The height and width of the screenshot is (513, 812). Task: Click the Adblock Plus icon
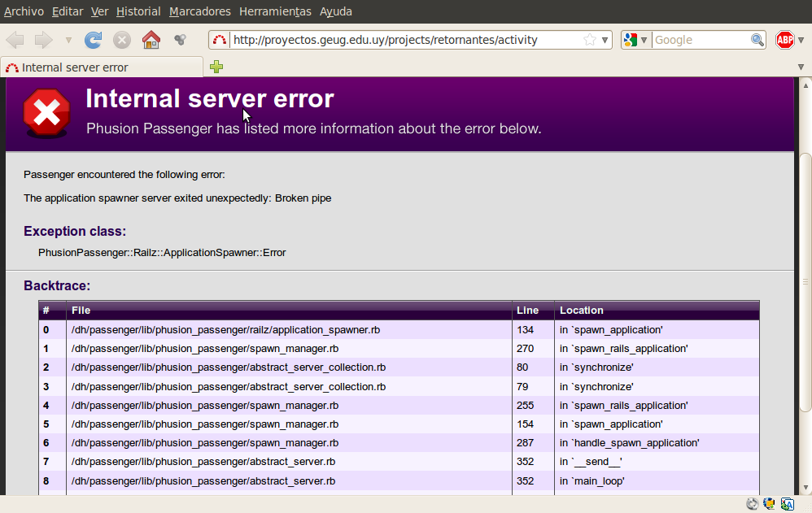coord(785,40)
